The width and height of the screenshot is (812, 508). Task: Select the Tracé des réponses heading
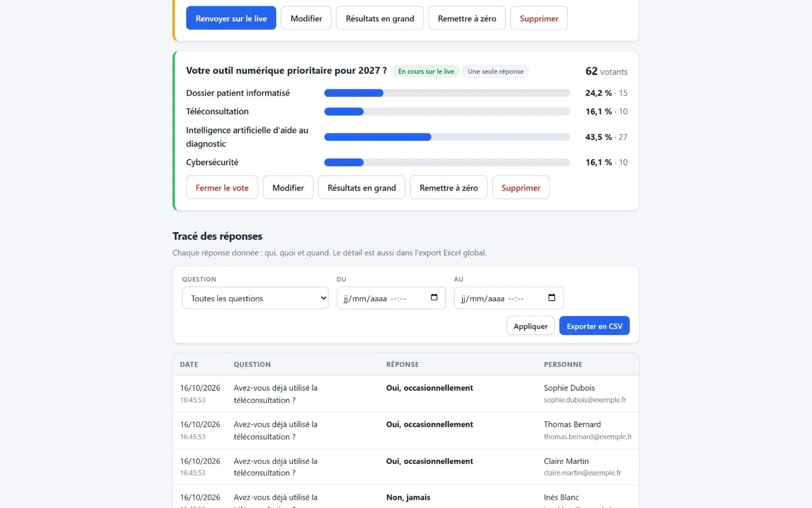point(217,236)
